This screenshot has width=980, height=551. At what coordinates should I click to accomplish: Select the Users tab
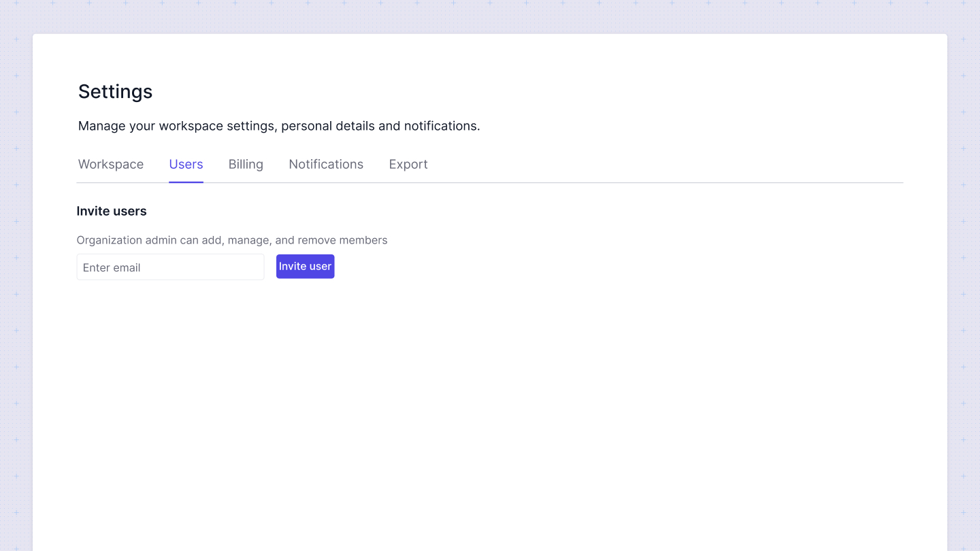(x=186, y=164)
